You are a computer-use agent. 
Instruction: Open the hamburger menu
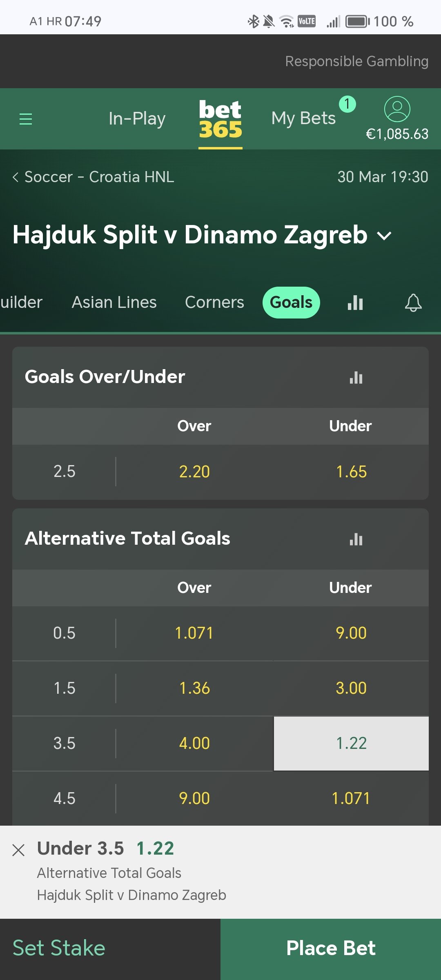coord(26,119)
